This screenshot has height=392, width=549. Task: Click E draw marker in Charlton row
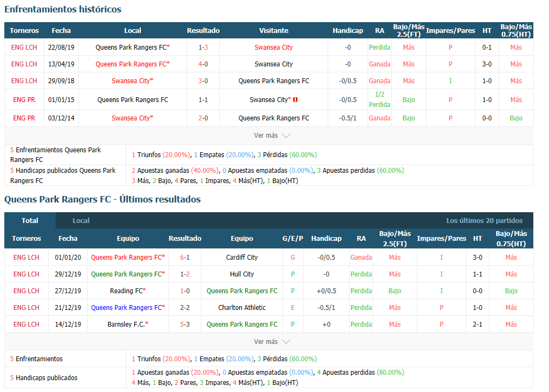click(293, 308)
